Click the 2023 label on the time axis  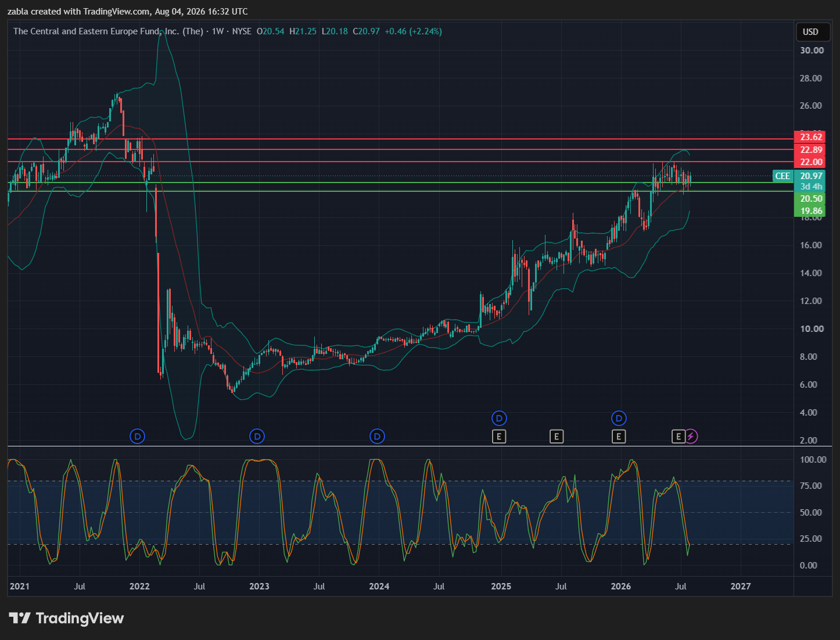click(x=259, y=587)
